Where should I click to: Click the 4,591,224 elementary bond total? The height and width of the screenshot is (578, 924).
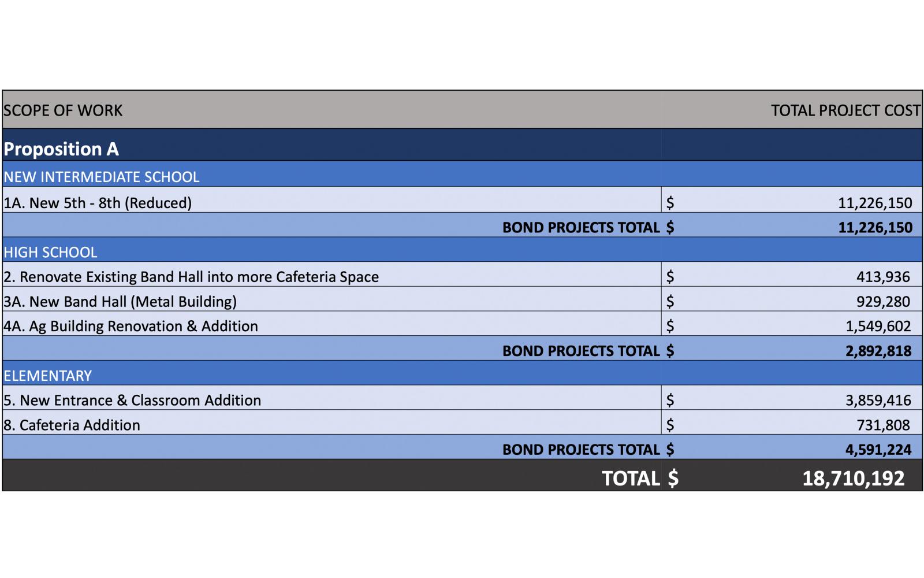tap(878, 450)
